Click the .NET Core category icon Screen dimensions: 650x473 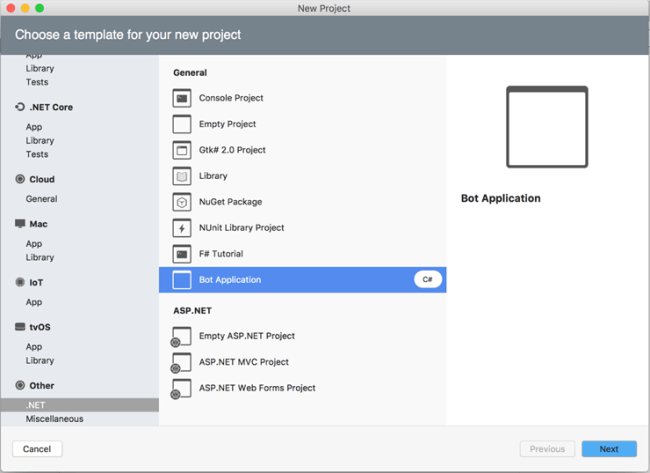pyautogui.click(x=20, y=107)
